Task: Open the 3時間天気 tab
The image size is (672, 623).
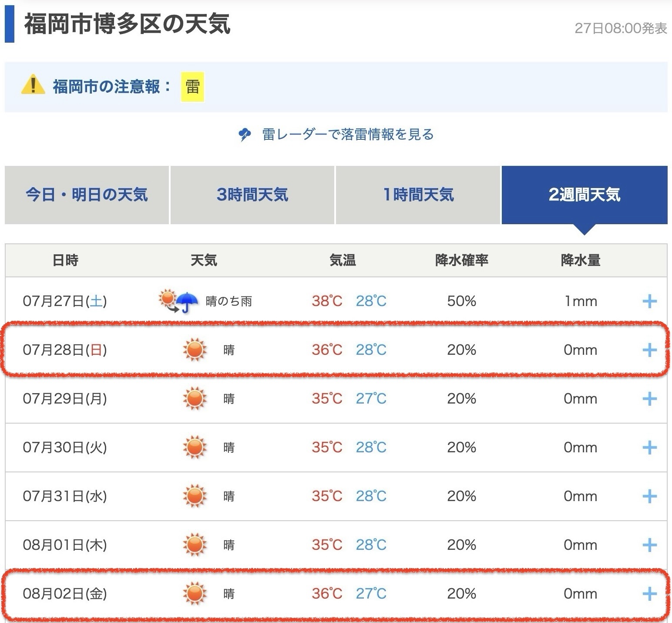Action: pyautogui.click(x=252, y=195)
